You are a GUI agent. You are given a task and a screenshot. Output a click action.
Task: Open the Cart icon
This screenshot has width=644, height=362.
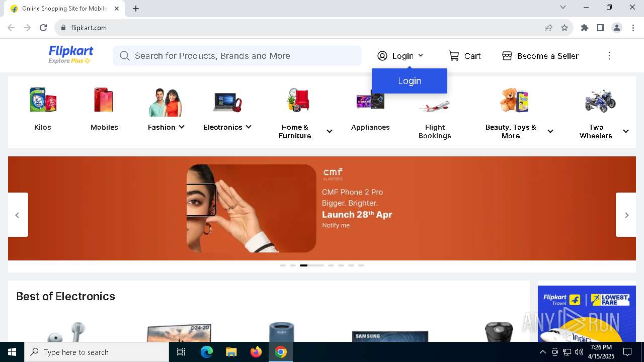(454, 56)
